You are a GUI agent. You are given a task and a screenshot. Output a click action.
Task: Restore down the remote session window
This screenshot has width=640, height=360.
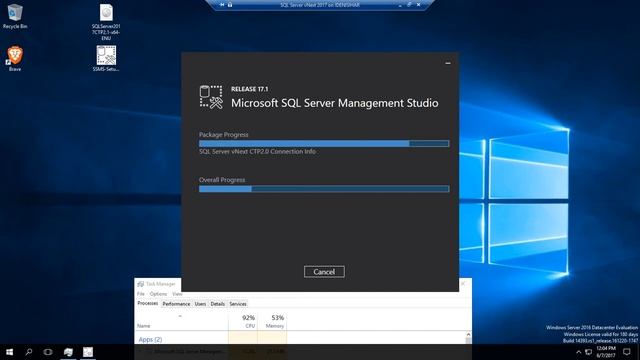(409, 5)
